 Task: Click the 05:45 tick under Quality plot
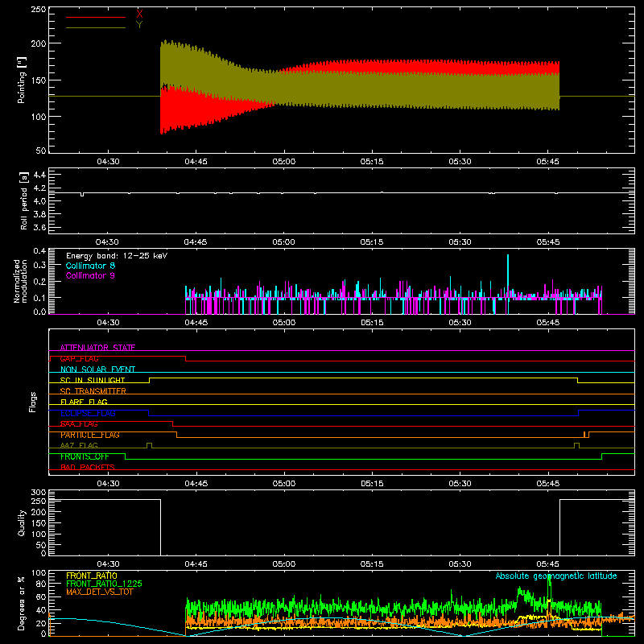(x=547, y=564)
